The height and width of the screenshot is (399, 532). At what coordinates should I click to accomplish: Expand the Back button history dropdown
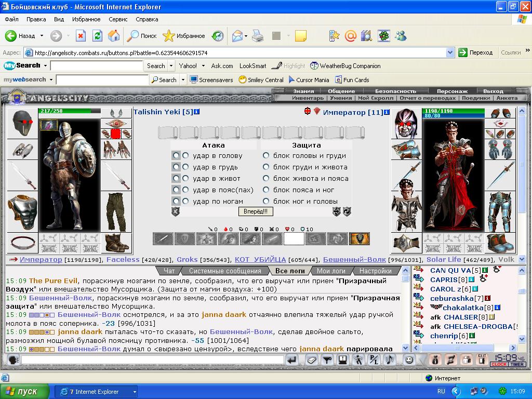[42, 36]
